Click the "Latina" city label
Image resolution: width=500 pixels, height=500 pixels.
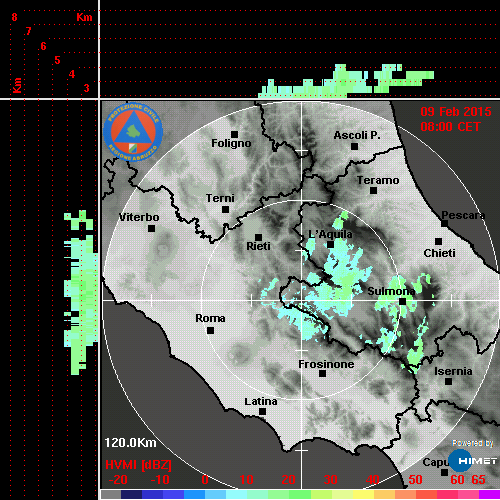(x=261, y=401)
